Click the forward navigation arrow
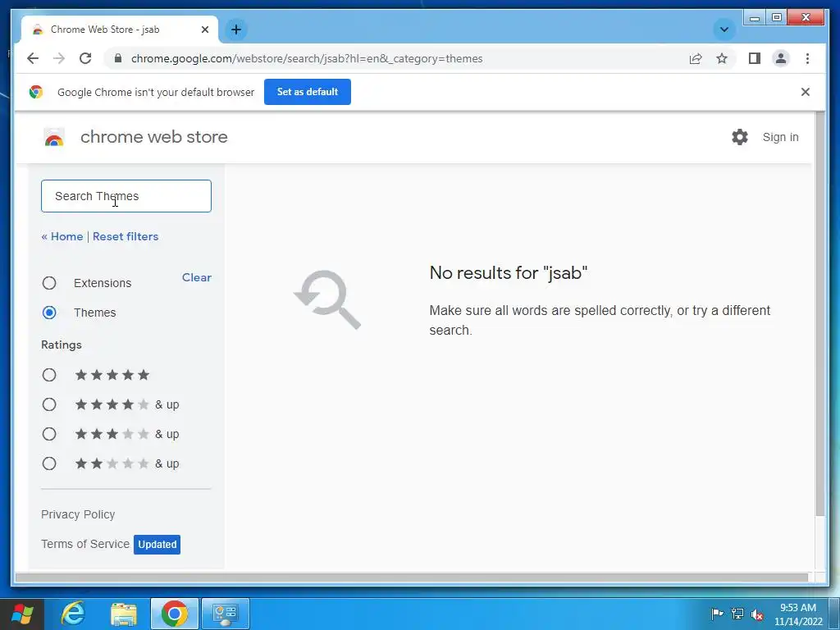Viewport: 840px width, 630px height. pos(59,58)
